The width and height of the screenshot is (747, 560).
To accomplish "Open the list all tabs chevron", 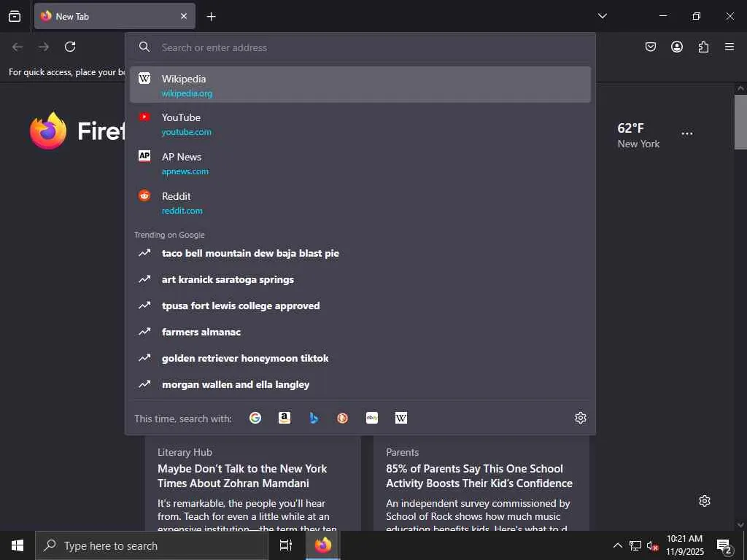I will tap(602, 16).
